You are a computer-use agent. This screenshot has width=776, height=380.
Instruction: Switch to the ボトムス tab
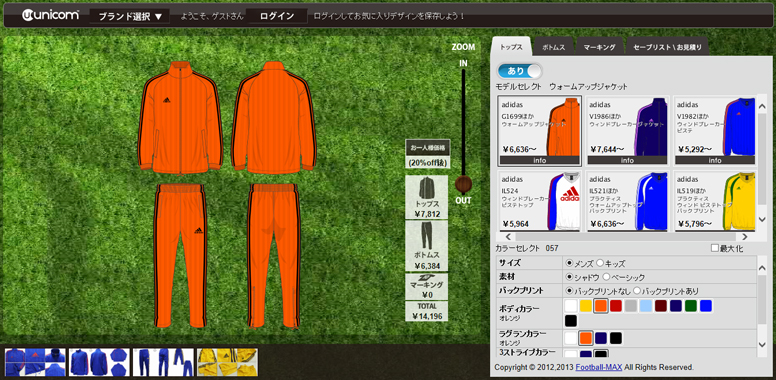553,47
